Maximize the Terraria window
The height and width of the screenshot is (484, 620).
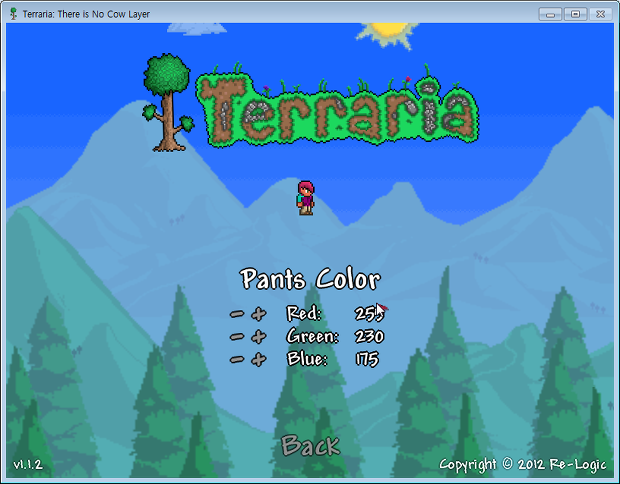click(575, 14)
